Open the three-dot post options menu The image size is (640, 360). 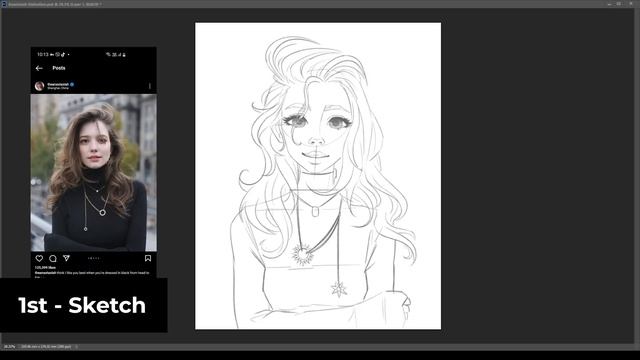[x=150, y=86]
